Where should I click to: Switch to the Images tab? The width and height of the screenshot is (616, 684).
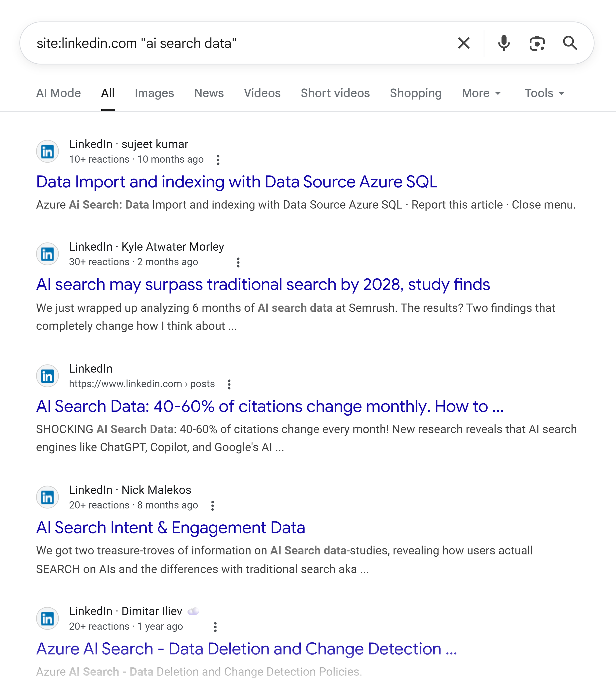tap(154, 93)
